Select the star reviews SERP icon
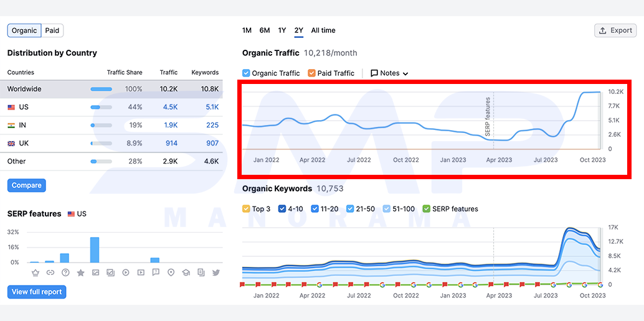This screenshot has height=321, width=644. click(80, 272)
